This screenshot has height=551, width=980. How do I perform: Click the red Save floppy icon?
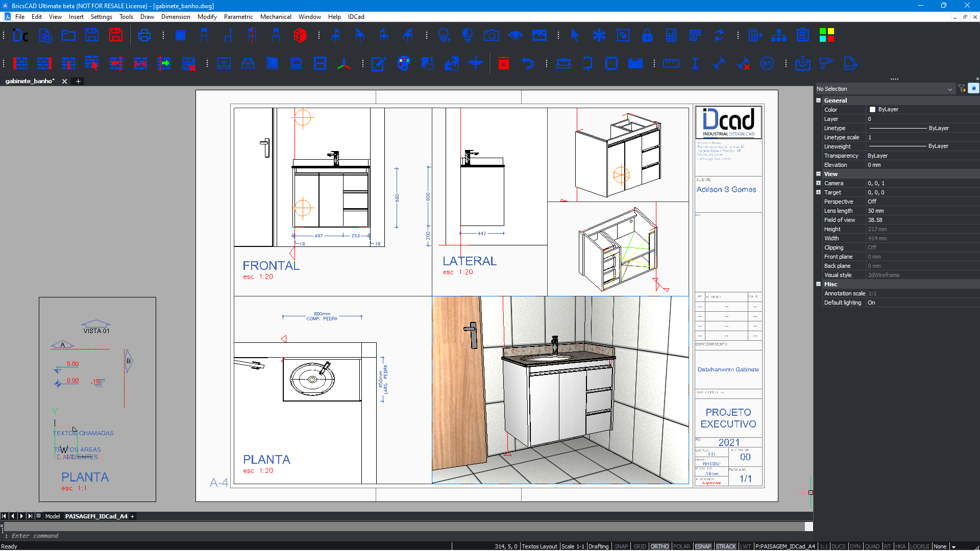116,35
